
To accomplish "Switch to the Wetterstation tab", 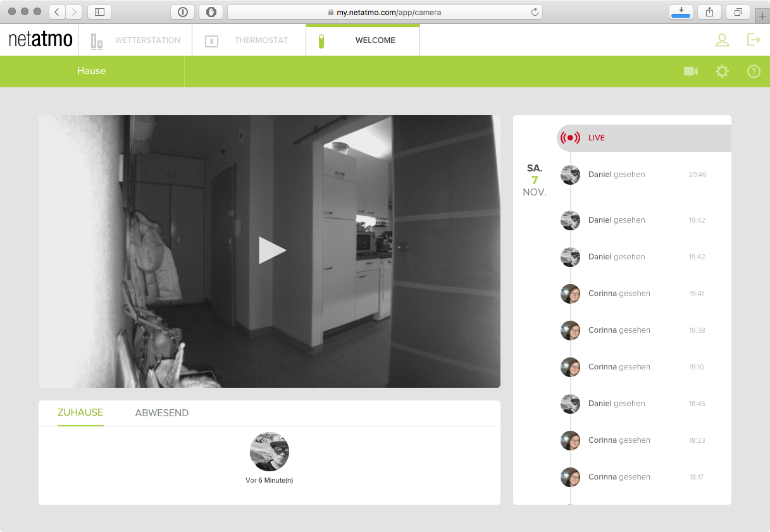I will [x=135, y=40].
